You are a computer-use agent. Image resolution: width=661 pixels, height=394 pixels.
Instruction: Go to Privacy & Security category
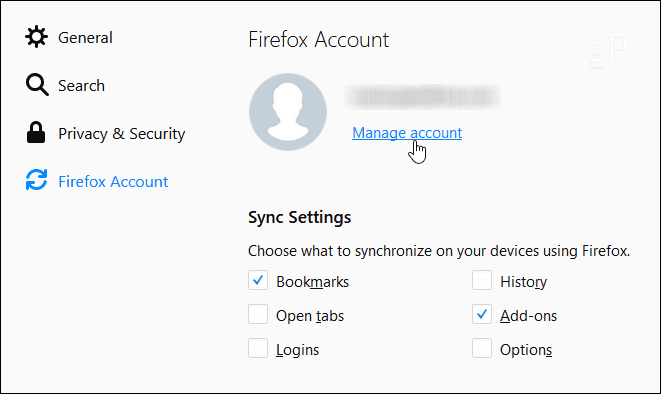[x=121, y=134]
